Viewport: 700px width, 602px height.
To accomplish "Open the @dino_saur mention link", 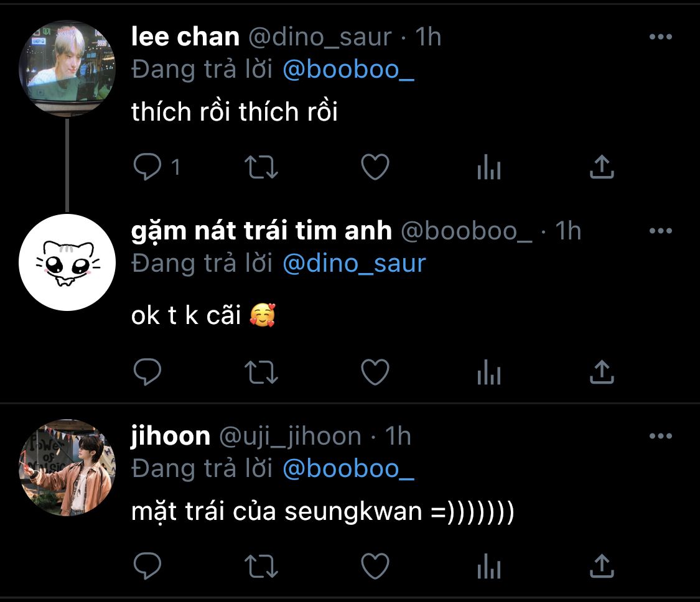I will (x=355, y=264).
